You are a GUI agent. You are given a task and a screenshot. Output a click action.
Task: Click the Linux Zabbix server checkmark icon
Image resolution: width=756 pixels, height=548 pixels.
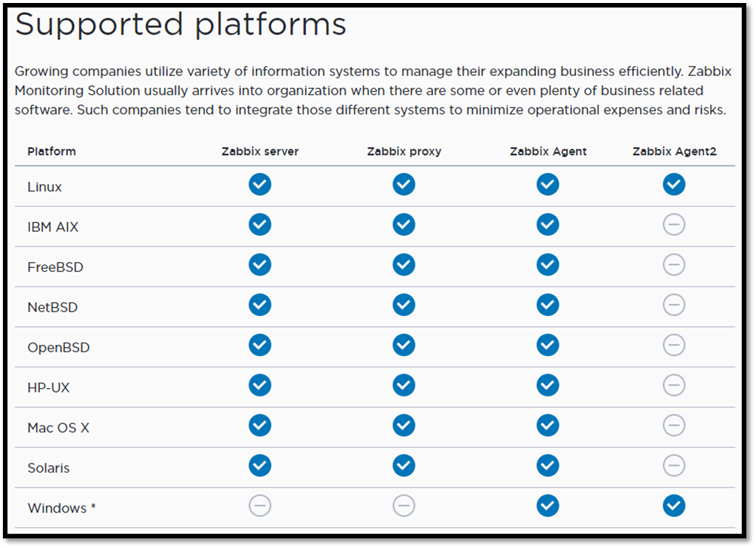coord(260,184)
